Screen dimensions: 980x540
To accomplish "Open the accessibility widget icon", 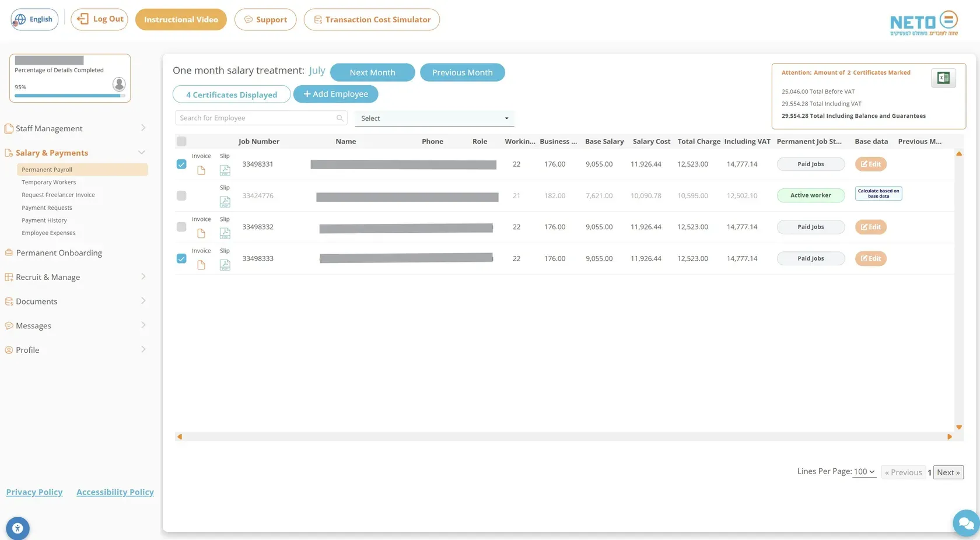I will tap(17, 528).
